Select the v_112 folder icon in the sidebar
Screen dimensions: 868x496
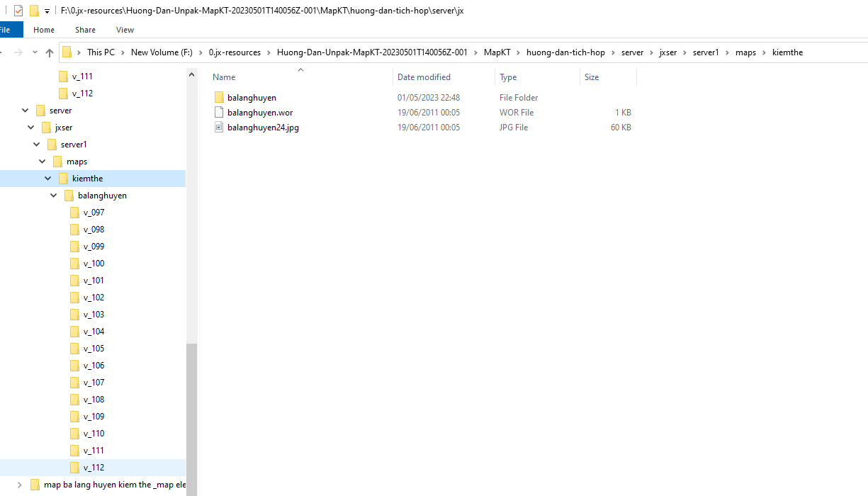[75, 467]
